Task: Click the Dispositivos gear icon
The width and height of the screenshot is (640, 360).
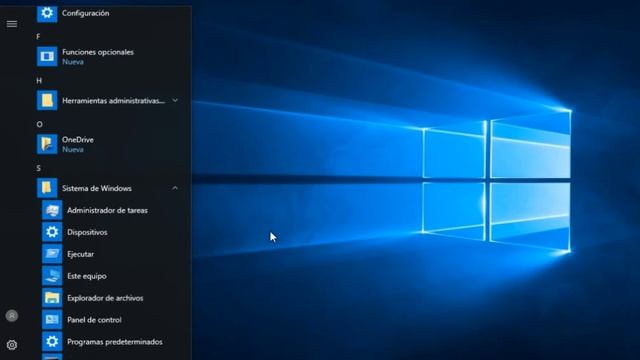Action: pos(52,232)
